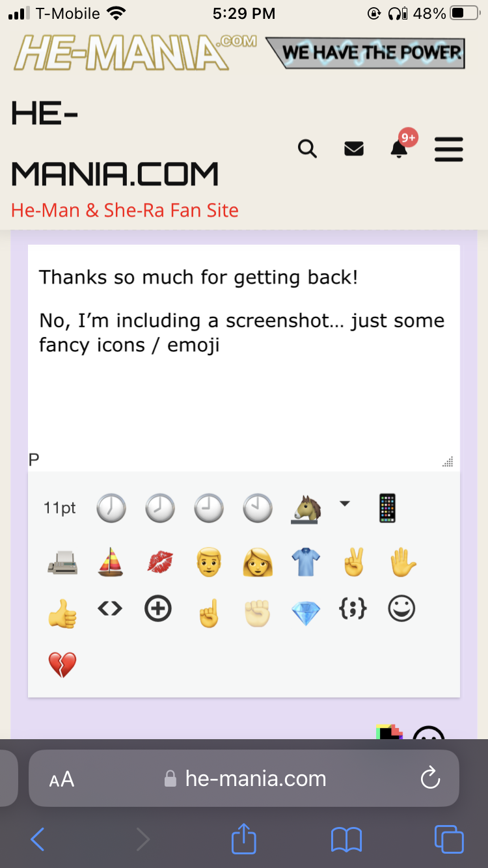The width and height of the screenshot is (488, 868).
Task: Open the 11pt font size selector
Action: click(60, 508)
